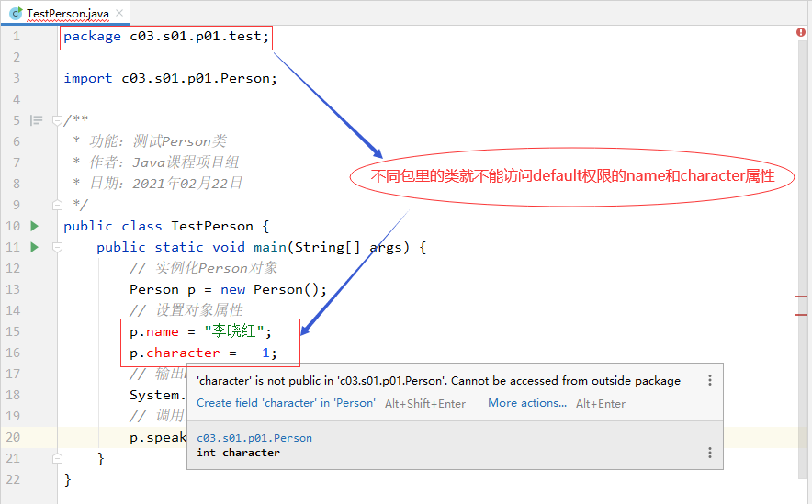Viewport: 812px width, 504px height.
Task: Run main method via line 11 gutter arrow
Action: (x=34, y=247)
